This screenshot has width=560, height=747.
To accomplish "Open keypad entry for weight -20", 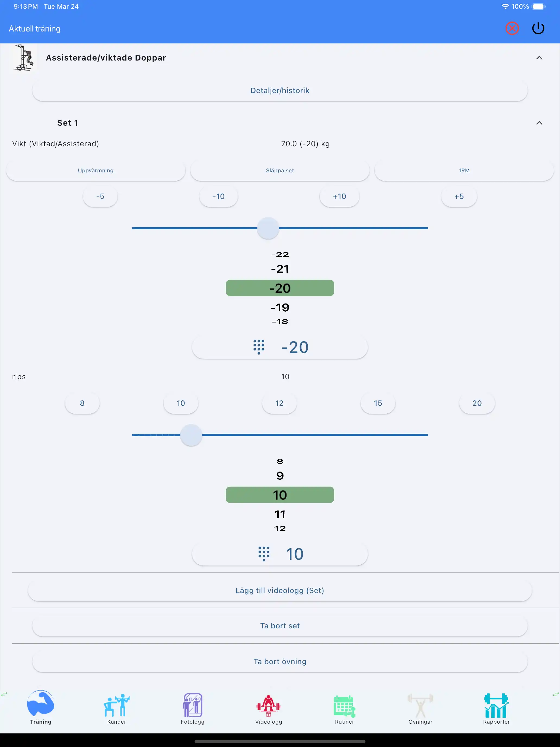I will (280, 347).
